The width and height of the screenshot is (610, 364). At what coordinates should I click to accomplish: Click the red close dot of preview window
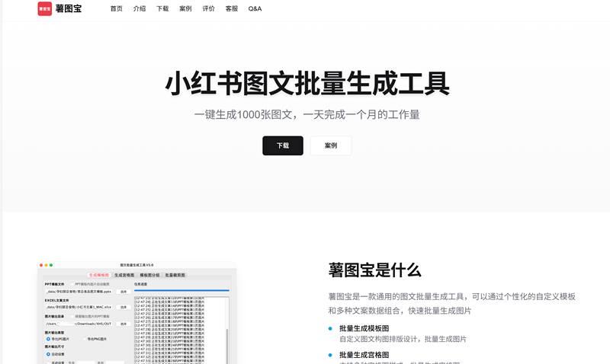(x=41, y=265)
